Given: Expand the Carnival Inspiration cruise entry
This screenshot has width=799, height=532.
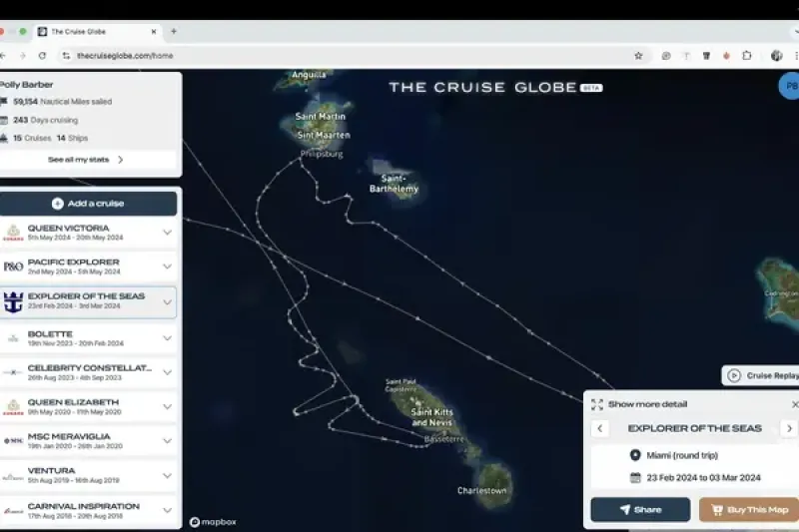Looking at the screenshot, I should pyautogui.click(x=167, y=510).
